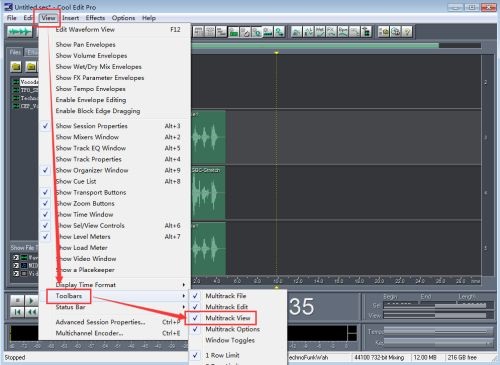Choose Edit Waveform View
500x365 pixels.
[115, 30]
